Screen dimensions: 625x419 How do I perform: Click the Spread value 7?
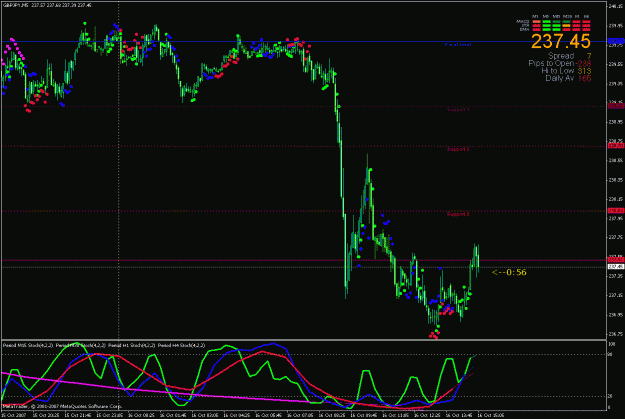coord(589,56)
